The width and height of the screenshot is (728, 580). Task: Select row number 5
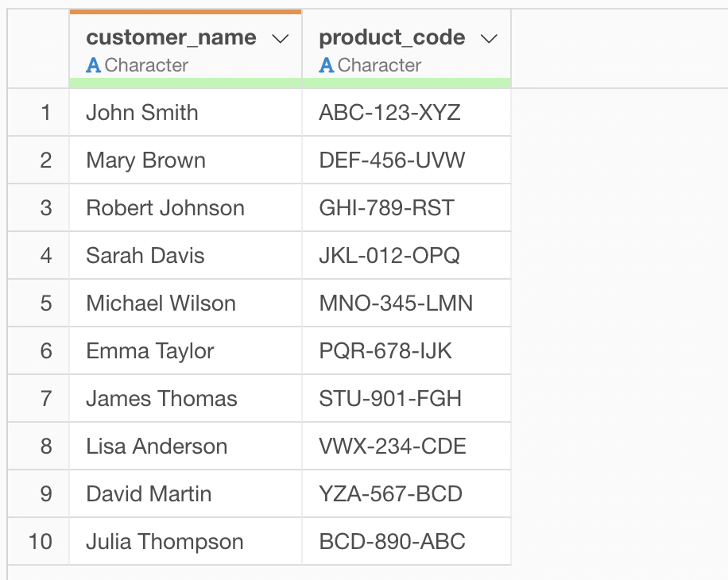point(45,304)
